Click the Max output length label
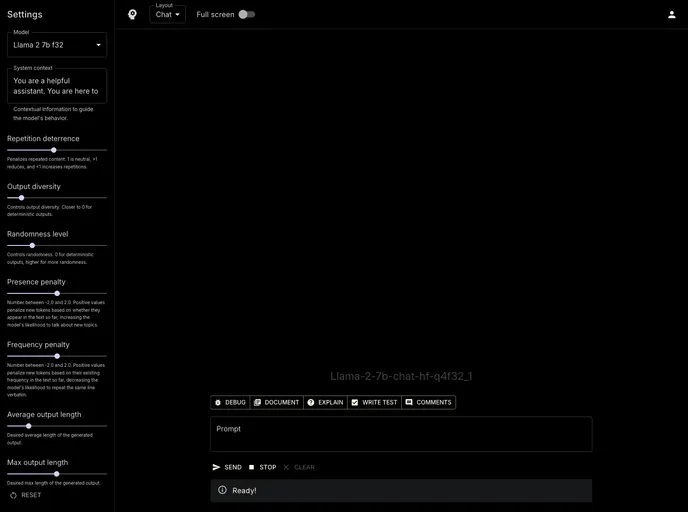The image size is (688, 512). coord(37,462)
